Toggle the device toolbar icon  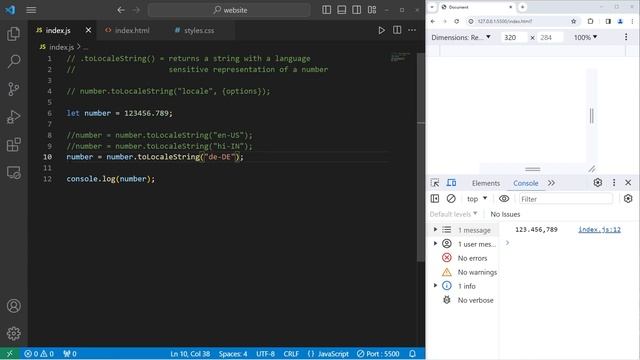(451, 183)
